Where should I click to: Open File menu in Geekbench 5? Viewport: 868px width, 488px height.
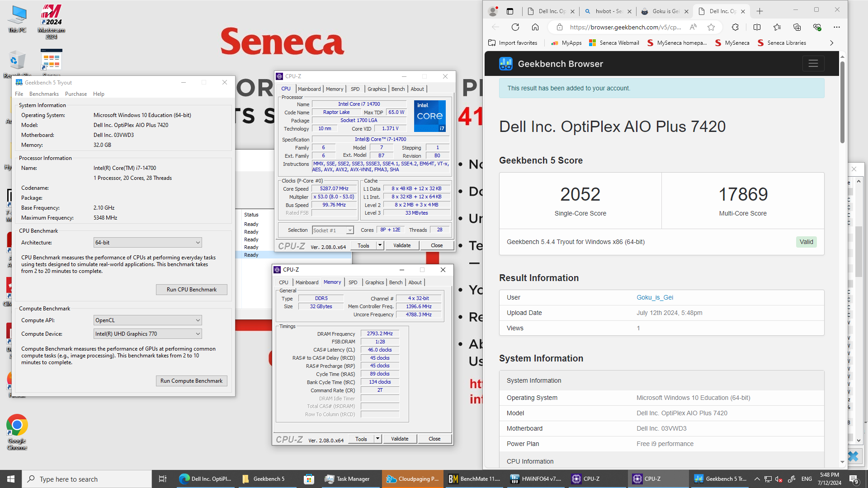[19, 94]
